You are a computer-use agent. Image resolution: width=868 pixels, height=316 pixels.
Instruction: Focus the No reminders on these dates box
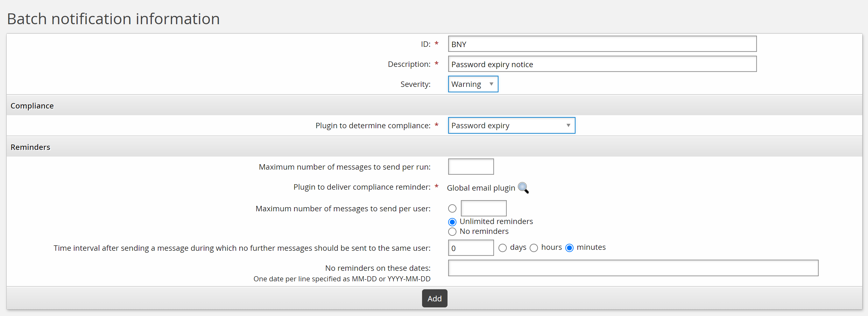pyautogui.click(x=632, y=268)
